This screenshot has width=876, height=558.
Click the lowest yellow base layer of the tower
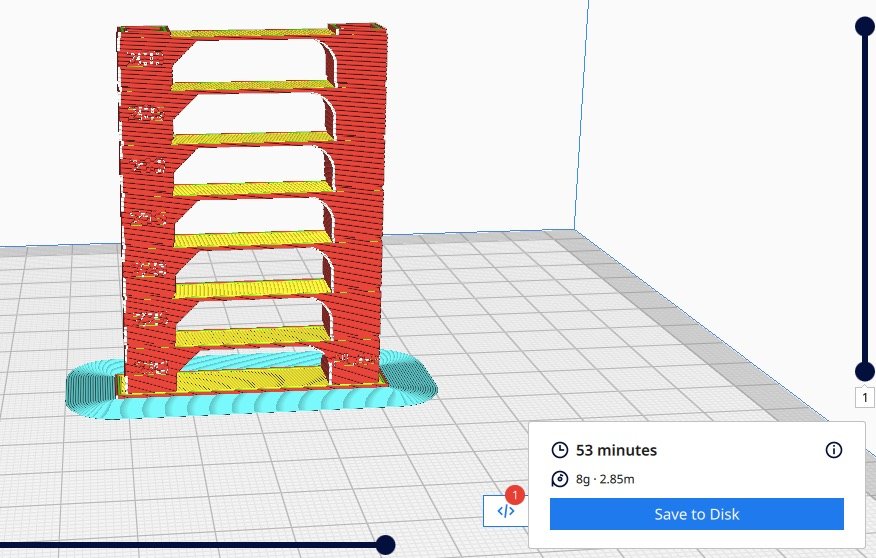tap(250, 380)
